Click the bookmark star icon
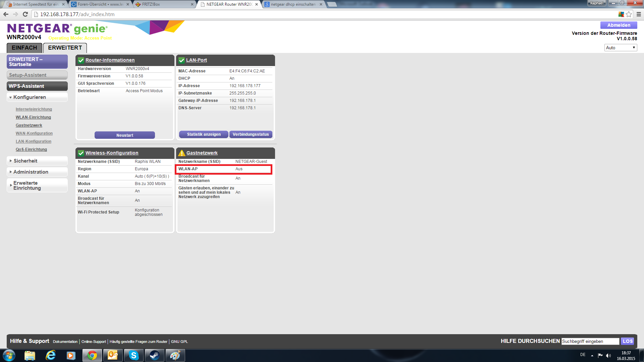This screenshot has width=644, height=362. 629,14
